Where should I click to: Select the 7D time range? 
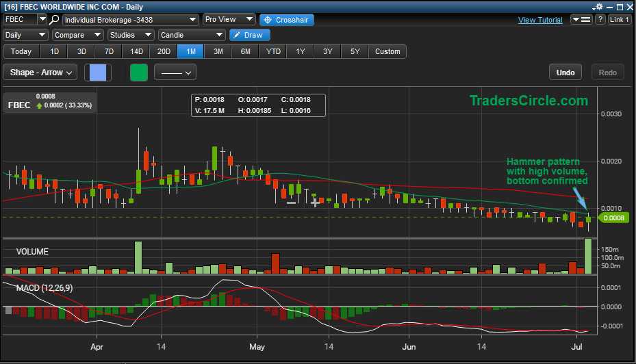click(109, 51)
